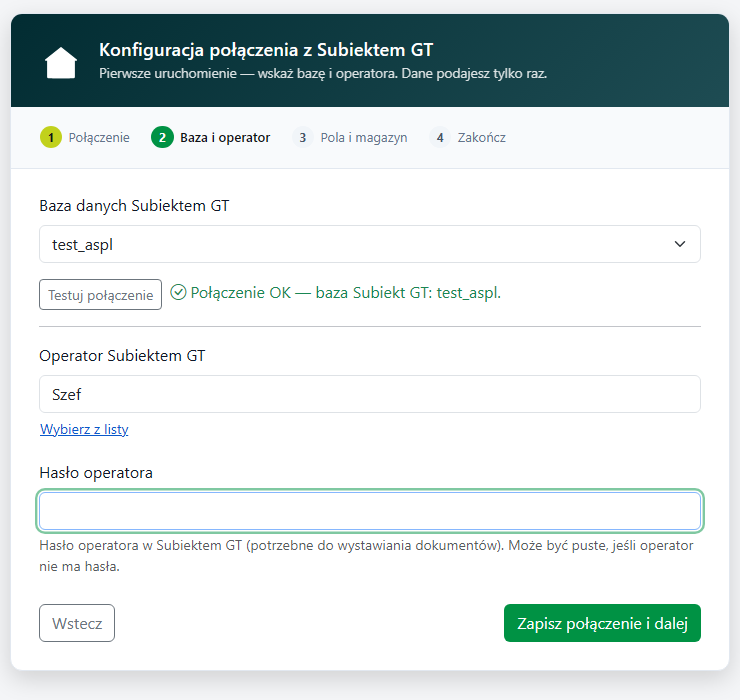Open the Wybierz z listy link
This screenshot has height=700, width=740.
tap(84, 430)
